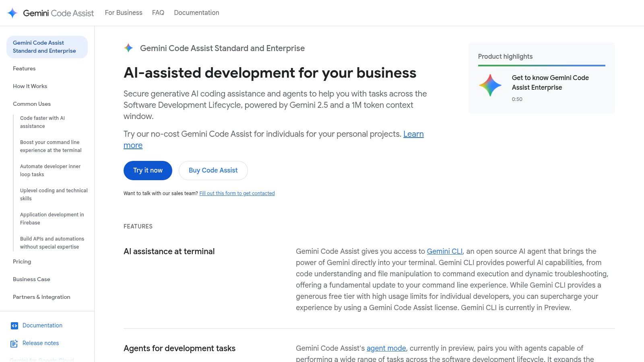Click the Buy Code Assist button
Viewport: 644px width, 362px height.
coord(213,171)
